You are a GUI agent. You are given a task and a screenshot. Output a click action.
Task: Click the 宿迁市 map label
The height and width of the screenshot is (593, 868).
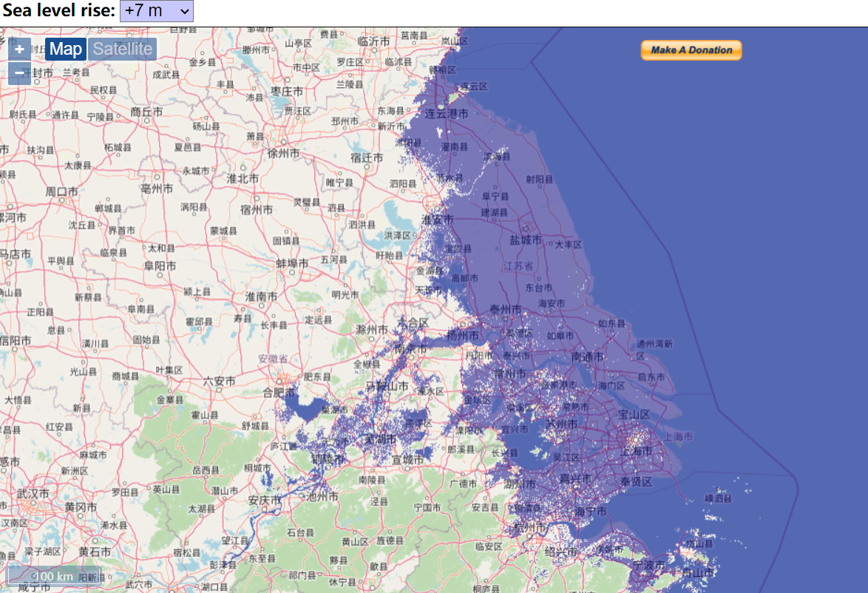coord(367,157)
